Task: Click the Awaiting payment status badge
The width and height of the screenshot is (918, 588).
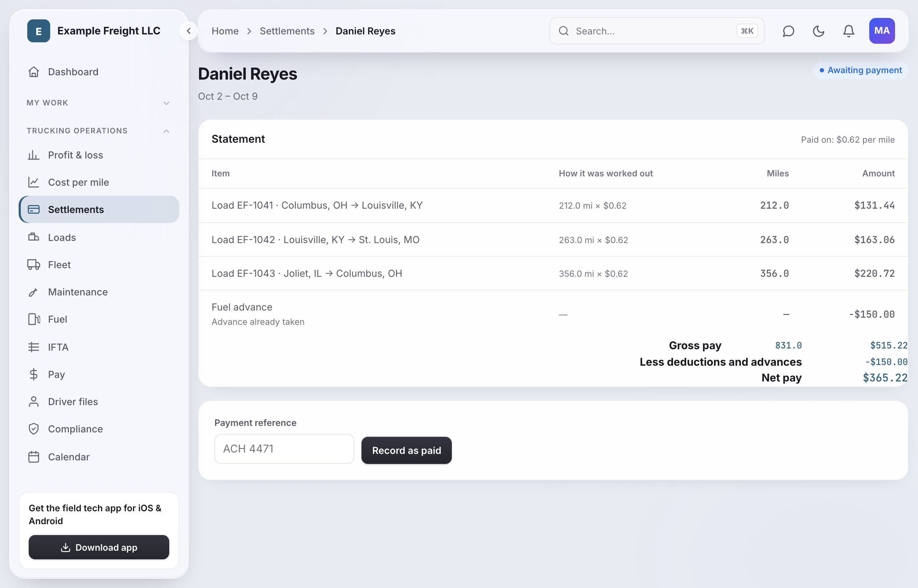Action: pos(861,70)
